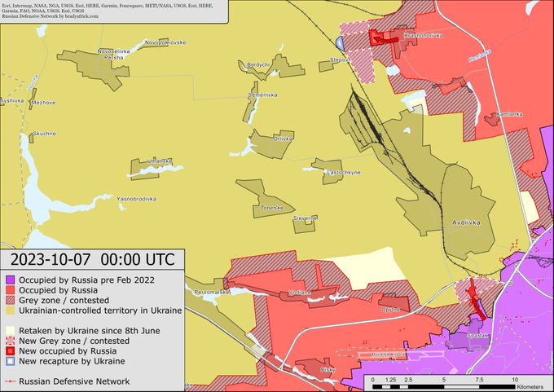Select the Berdychi village label
This screenshot has width=554, height=392.
tap(258, 65)
